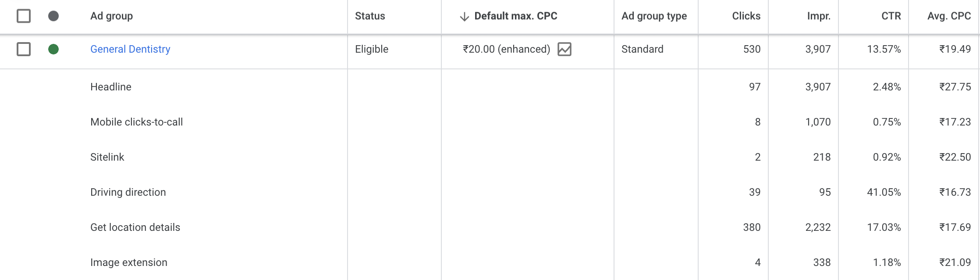
Task: Sort by the Ad group column
Action: [x=111, y=16]
